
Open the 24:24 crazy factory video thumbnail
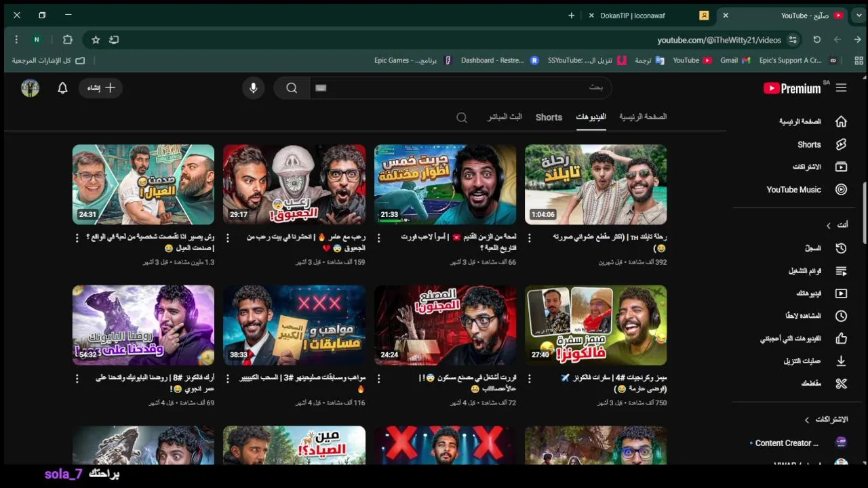445,325
